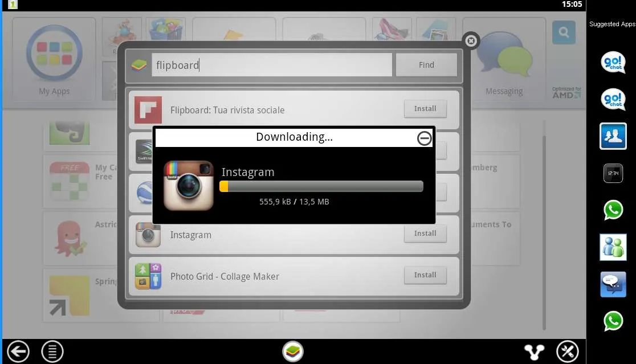Click the 555,9 kB / 13,5 MB size text
The height and width of the screenshot is (364, 636).
pos(294,202)
